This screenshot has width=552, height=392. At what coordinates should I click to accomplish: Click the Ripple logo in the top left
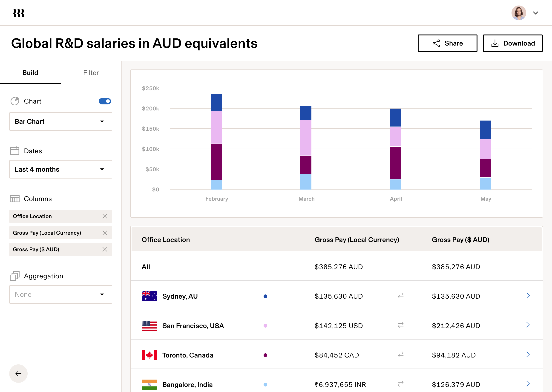pos(18,13)
